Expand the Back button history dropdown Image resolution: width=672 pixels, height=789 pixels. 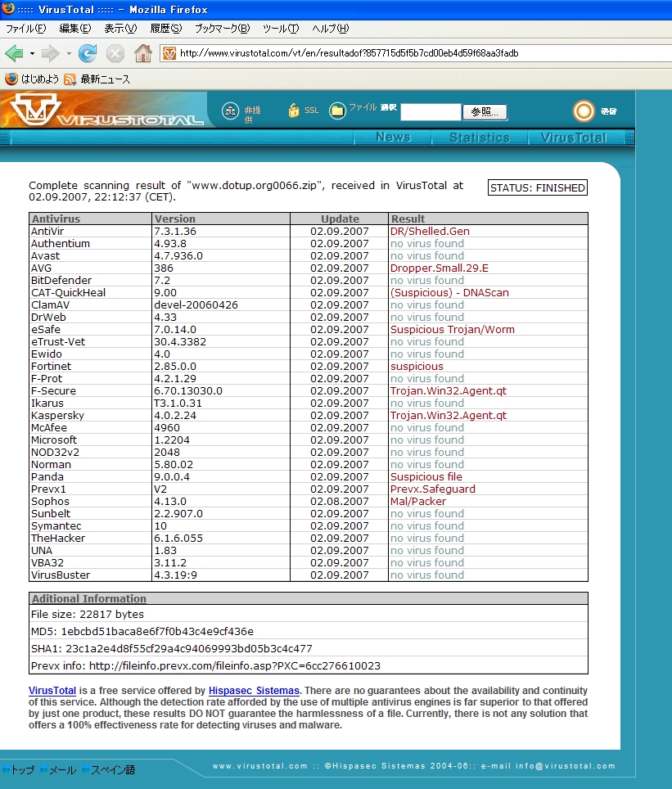32,54
